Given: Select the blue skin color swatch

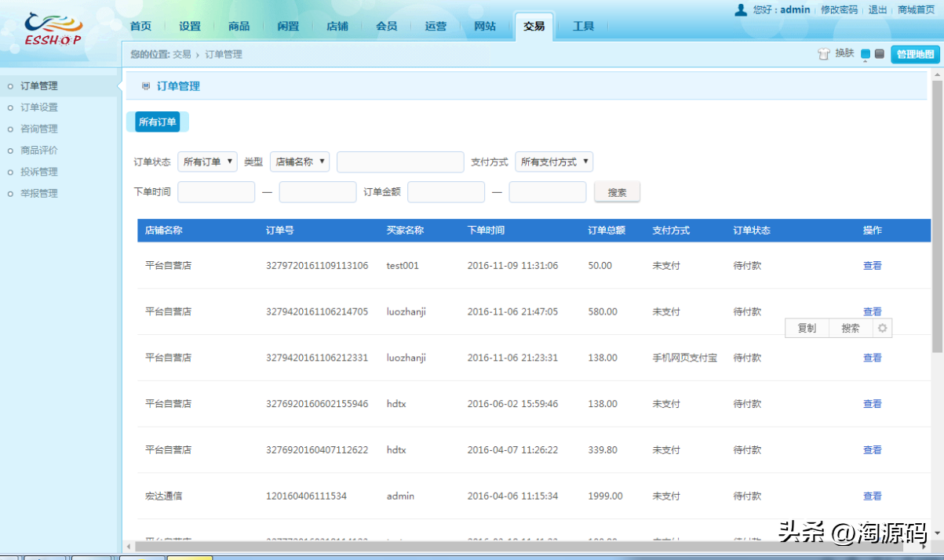Looking at the screenshot, I should (x=866, y=54).
